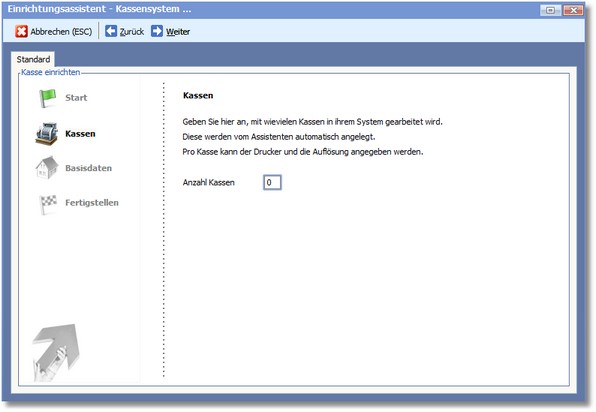Select the Fertigstellen step label
Image resolution: width=596 pixels, height=412 pixels.
click(92, 203)
